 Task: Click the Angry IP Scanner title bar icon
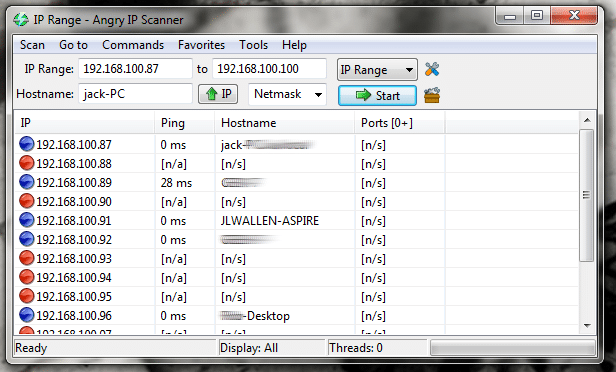point(21,20)
